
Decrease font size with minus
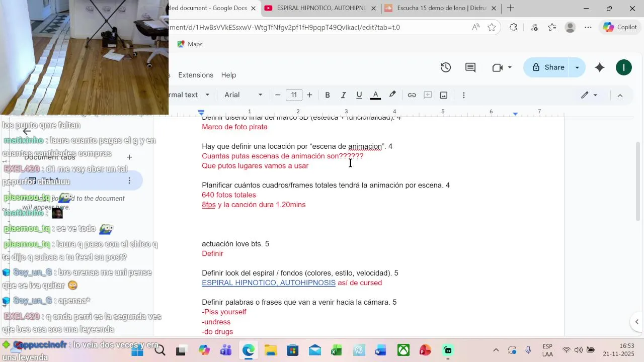278,95
